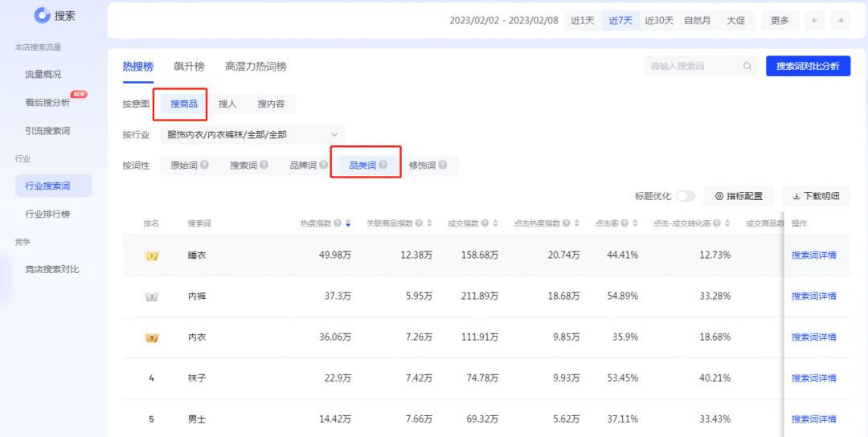
Task: Open 搜索词详情 for 男士
Action: [x=813, y=419]
